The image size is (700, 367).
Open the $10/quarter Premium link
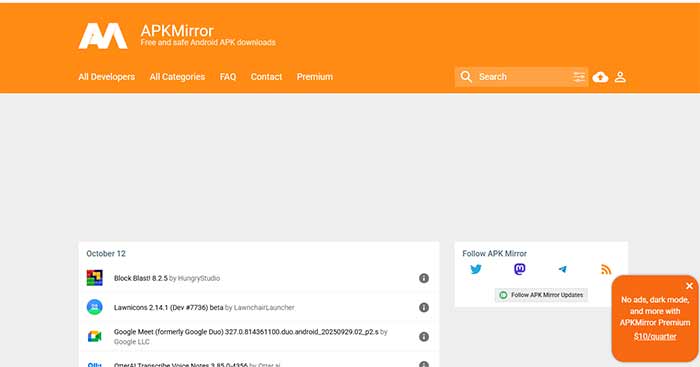(655, 337)
